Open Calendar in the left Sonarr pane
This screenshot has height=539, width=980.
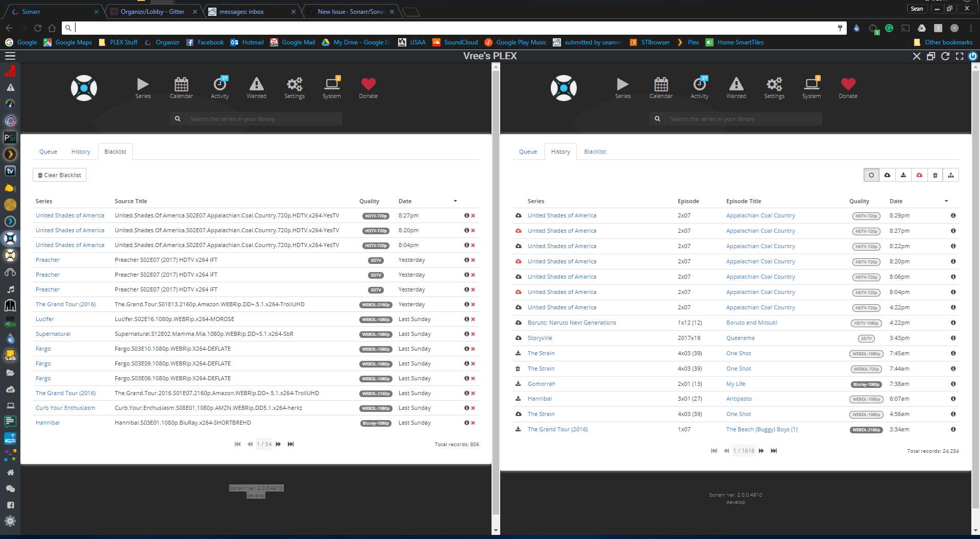point(181,87)
